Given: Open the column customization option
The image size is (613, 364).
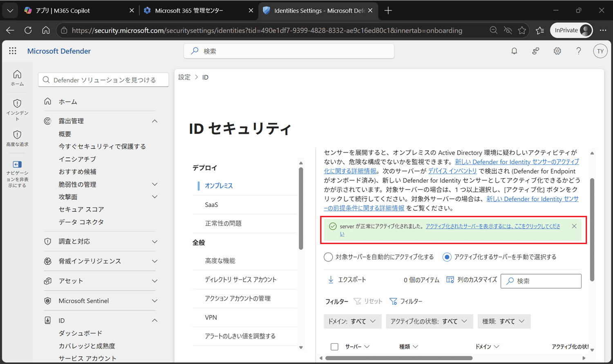Looking at the screenshot, I should [x=472, y=280].
